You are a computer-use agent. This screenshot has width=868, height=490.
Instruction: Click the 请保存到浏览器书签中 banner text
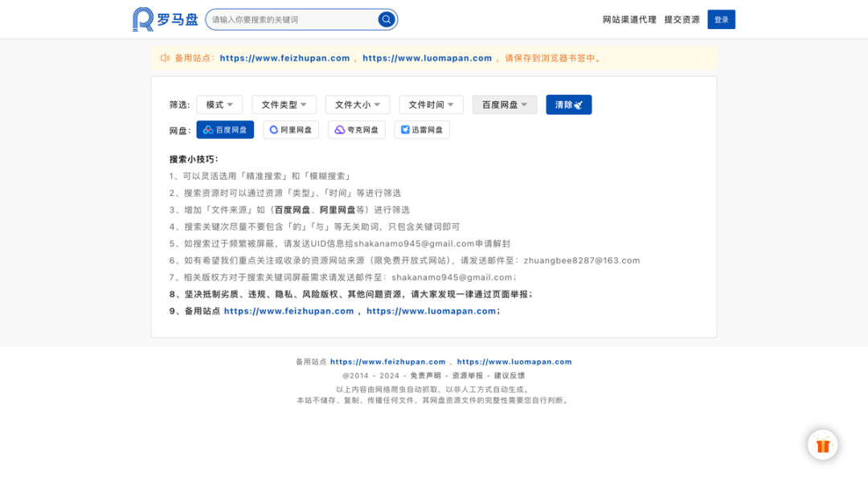pos(554,58)
